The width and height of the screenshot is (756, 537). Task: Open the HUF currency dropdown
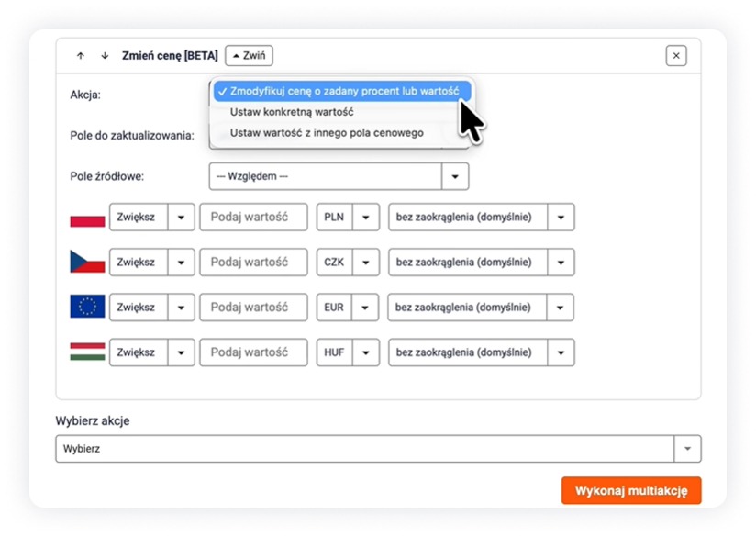click(366, 352)
